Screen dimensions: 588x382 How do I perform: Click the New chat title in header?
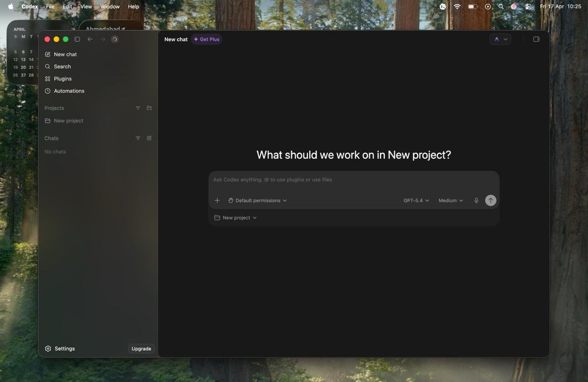(176, 39)
